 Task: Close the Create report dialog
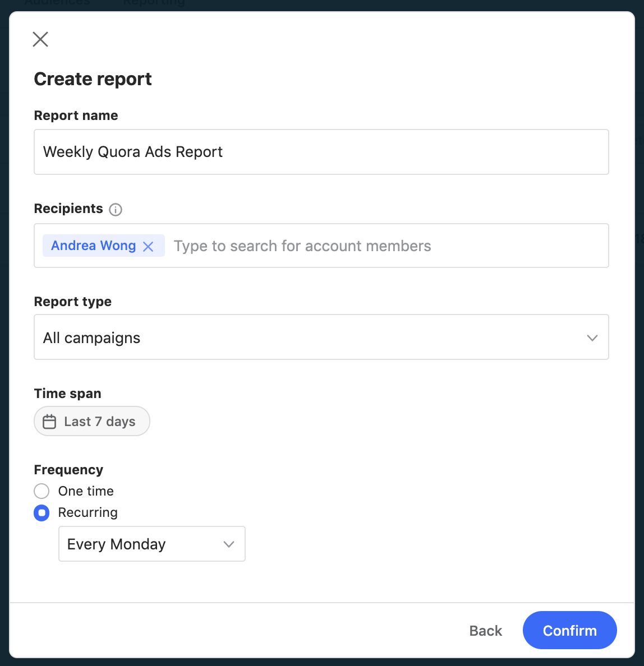pos(40,39)
